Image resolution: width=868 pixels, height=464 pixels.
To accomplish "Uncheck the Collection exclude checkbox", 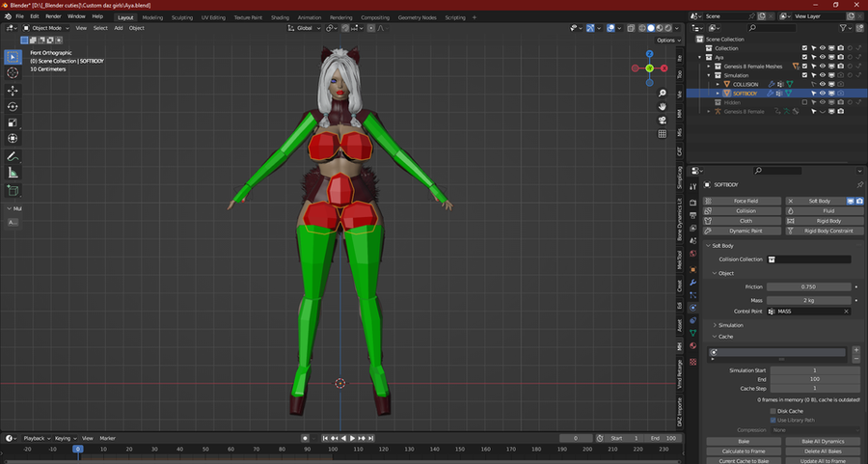I will [804, 48].
